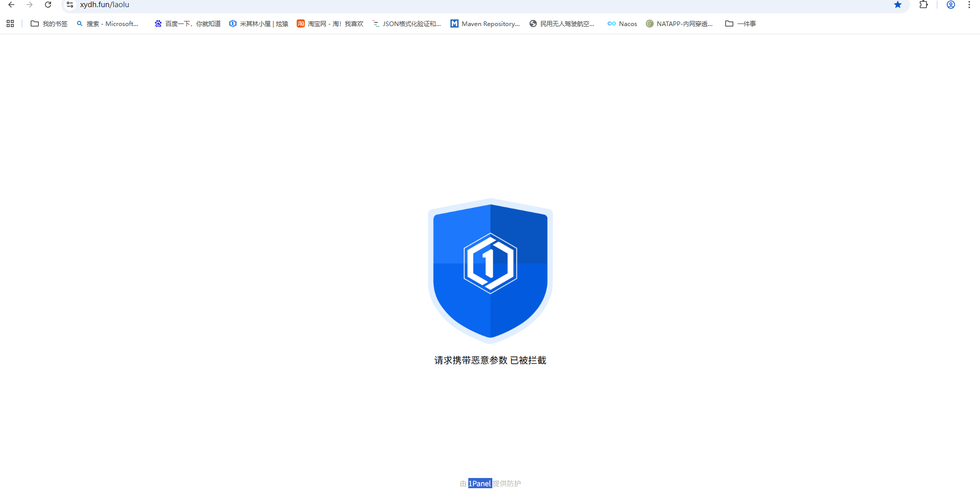Open the apps grid in bookmarks bar
This screenshot has height=502, width=980.
coord(10,23)
